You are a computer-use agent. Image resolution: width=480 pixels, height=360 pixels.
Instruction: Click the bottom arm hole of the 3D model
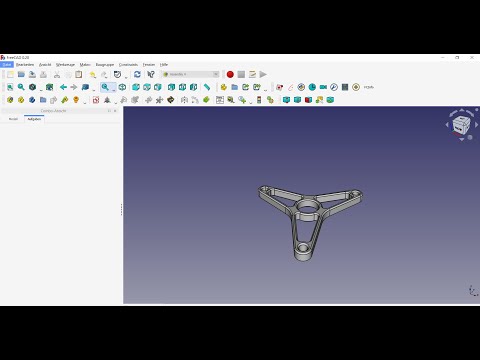click(303, 248)
